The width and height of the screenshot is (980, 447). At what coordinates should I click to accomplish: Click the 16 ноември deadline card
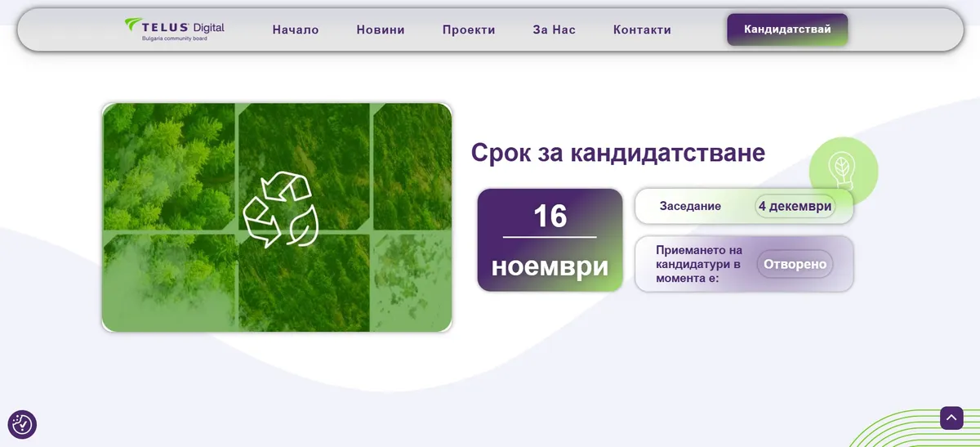point(550,240)
